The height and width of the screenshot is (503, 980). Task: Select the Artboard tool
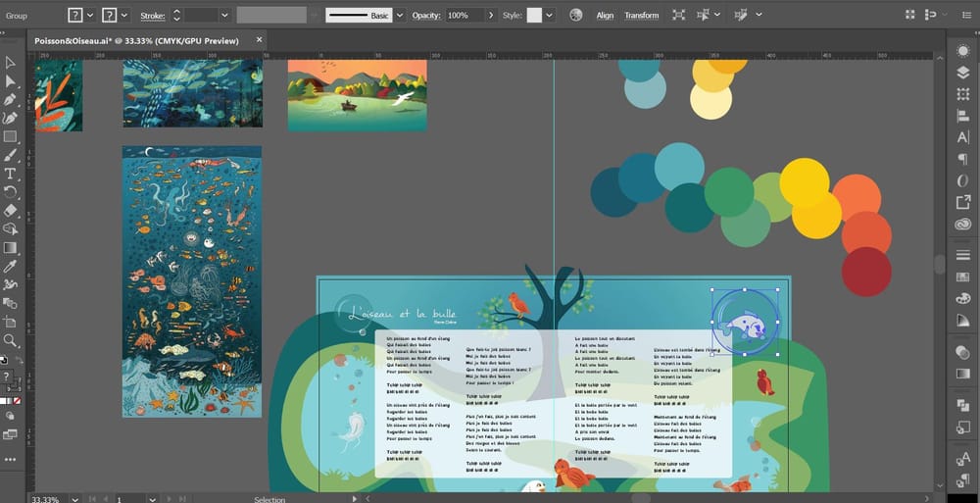pos(10,323)
